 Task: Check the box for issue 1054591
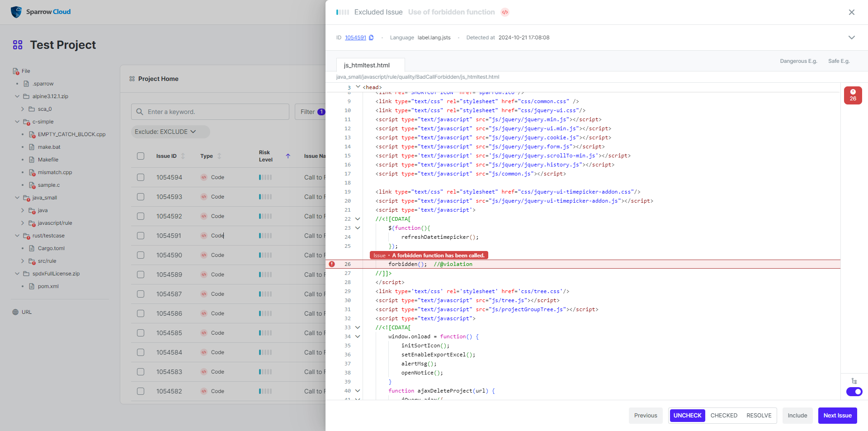[141, 236]
